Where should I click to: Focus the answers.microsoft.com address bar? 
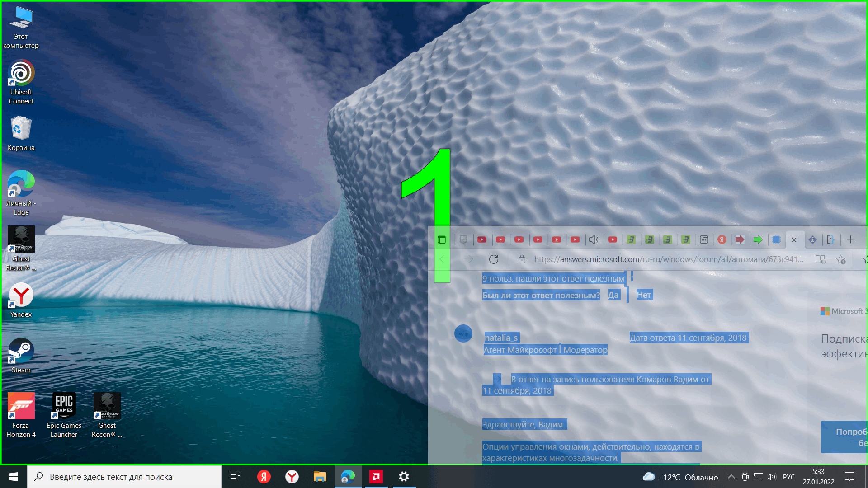669,259
